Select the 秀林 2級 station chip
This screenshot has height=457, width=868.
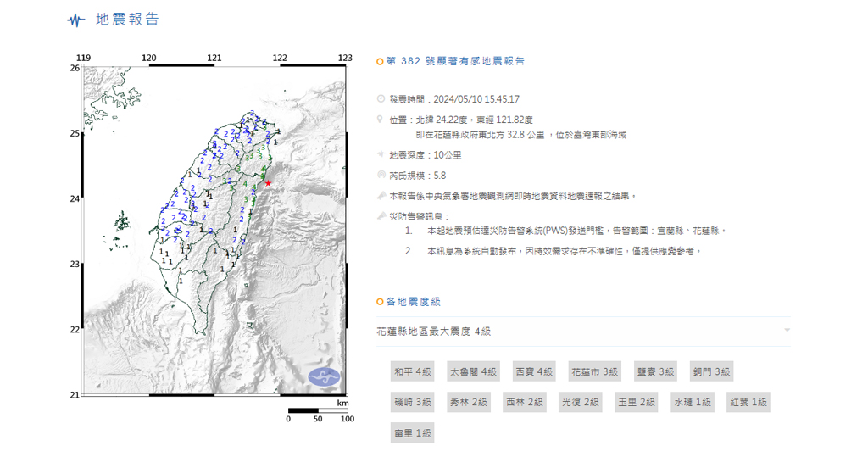(x=469, y=402)
